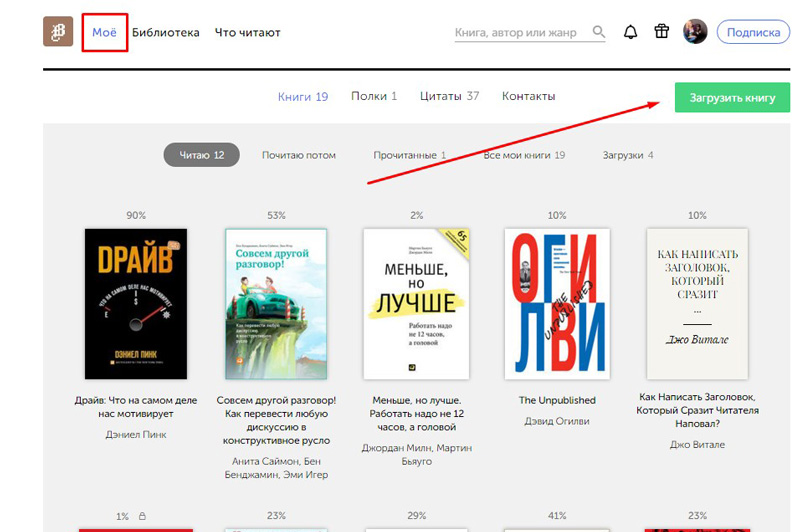
Task: Open the Драйв book cover
Action: (x=136, y=303)
